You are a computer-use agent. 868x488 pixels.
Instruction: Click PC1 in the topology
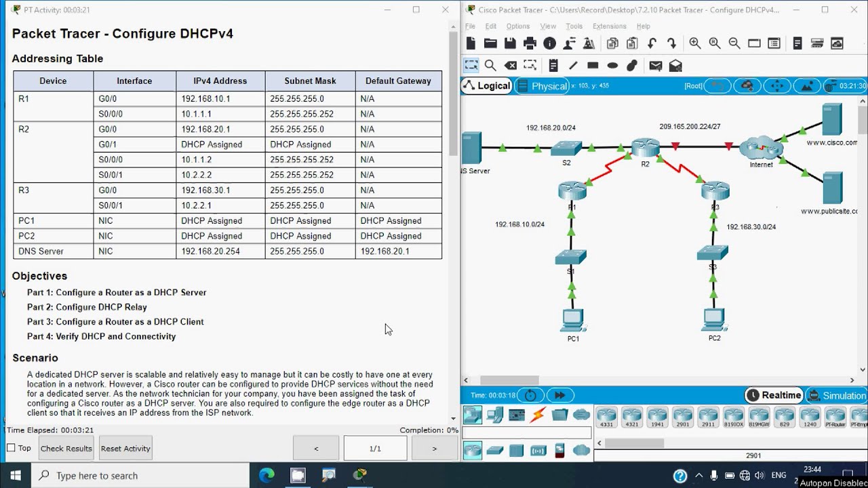[x=573, y=319]
